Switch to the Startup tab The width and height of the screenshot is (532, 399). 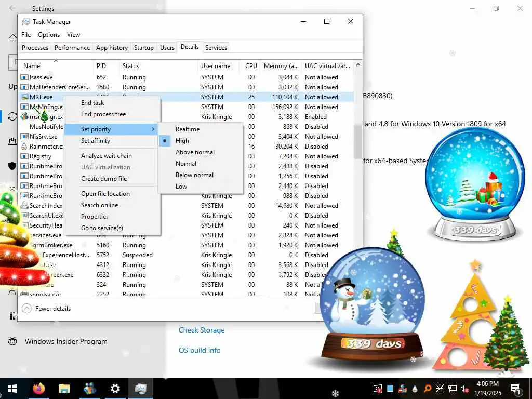tap(144, 48)
